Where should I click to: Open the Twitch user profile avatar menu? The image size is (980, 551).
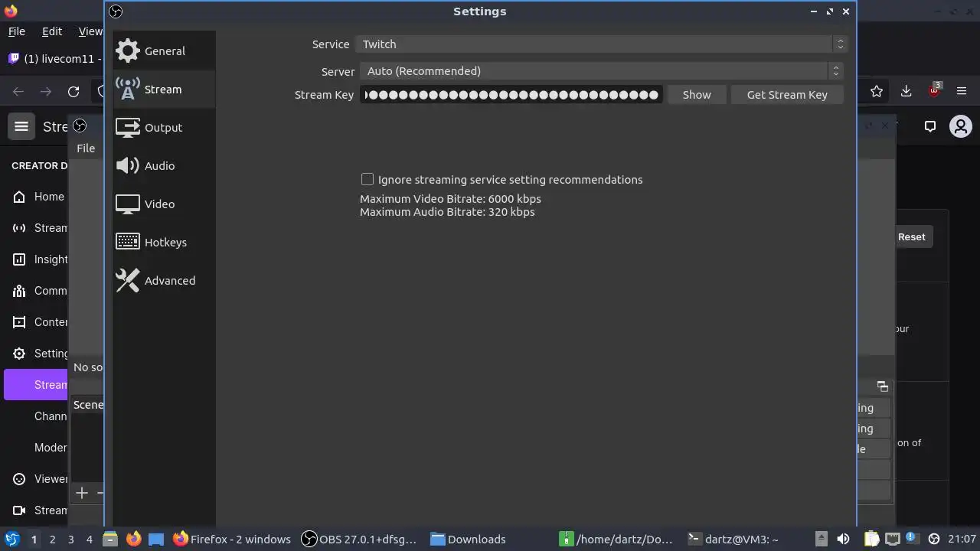tap(960, 126)
